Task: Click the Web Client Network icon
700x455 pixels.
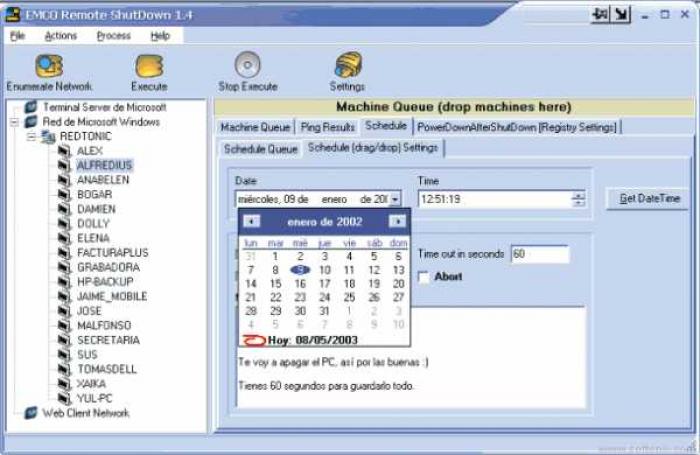Action: click(x=31, y=413)
